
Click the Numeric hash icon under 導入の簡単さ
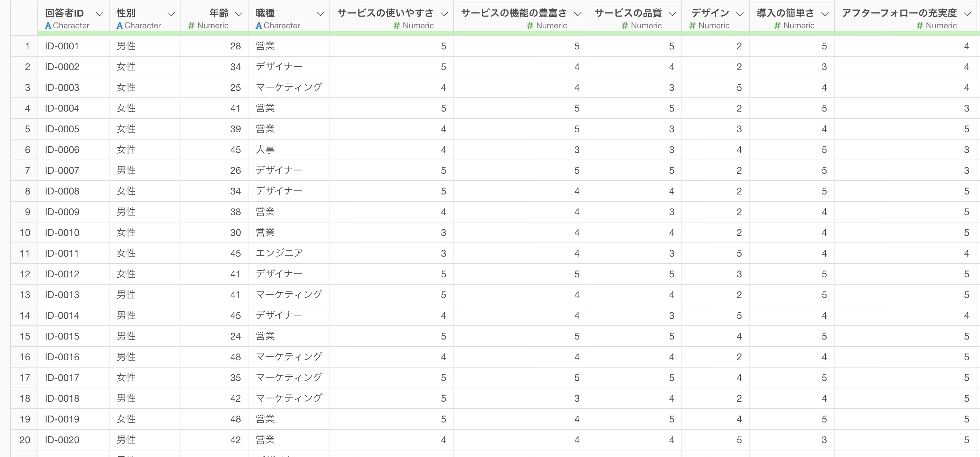point(777,26)
